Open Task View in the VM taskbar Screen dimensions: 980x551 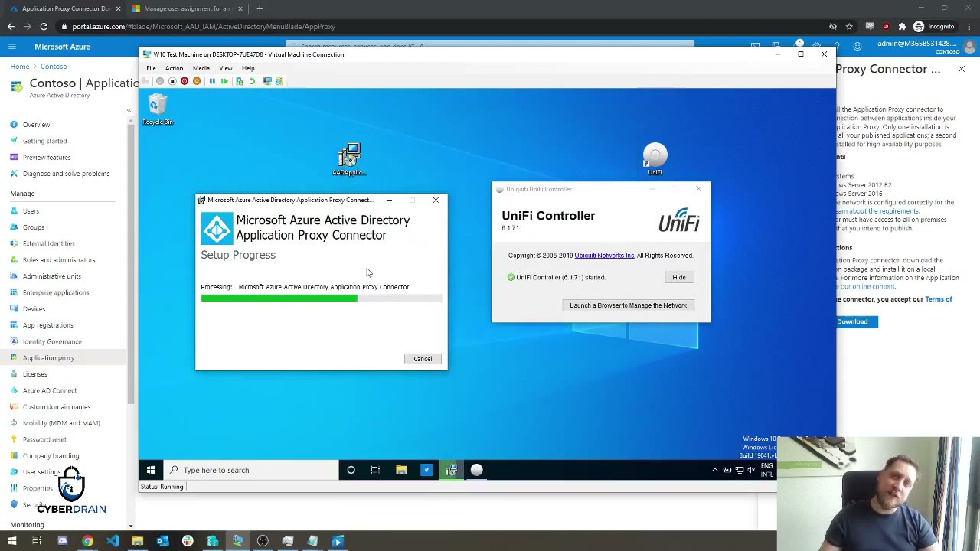pyautogui.click(x=375, y=470)
